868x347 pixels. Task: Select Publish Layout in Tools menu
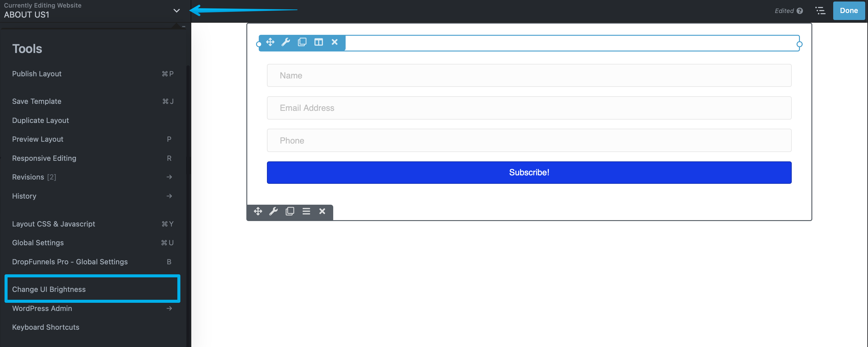tap(93, 74)
